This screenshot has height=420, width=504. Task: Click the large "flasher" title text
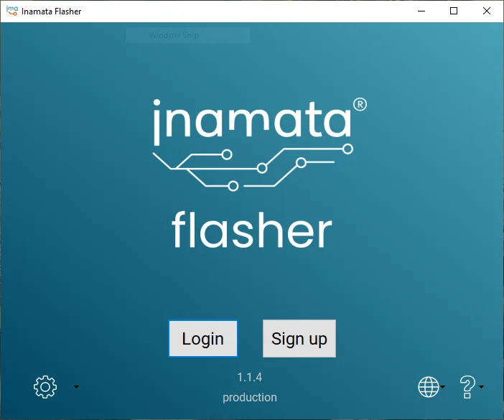click(251, 229)
